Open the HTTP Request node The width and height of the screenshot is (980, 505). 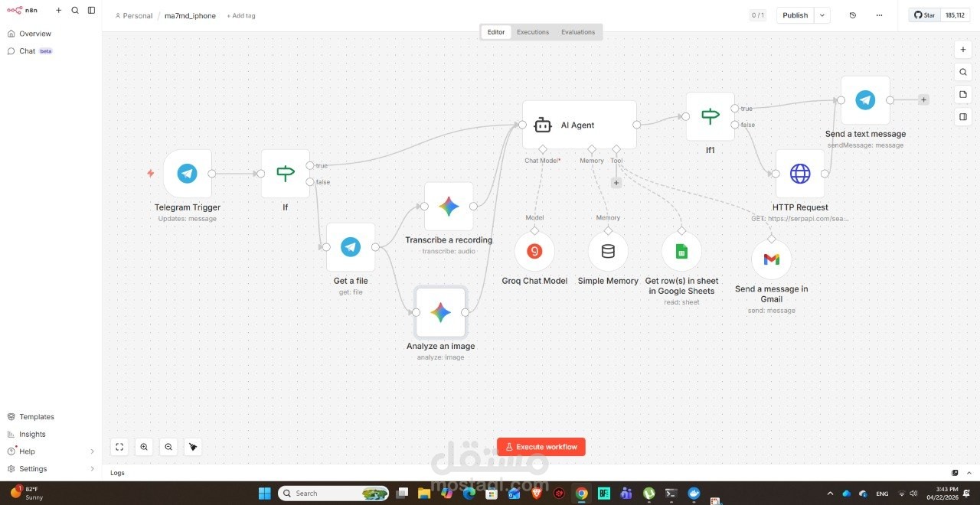tap(800, 174)
